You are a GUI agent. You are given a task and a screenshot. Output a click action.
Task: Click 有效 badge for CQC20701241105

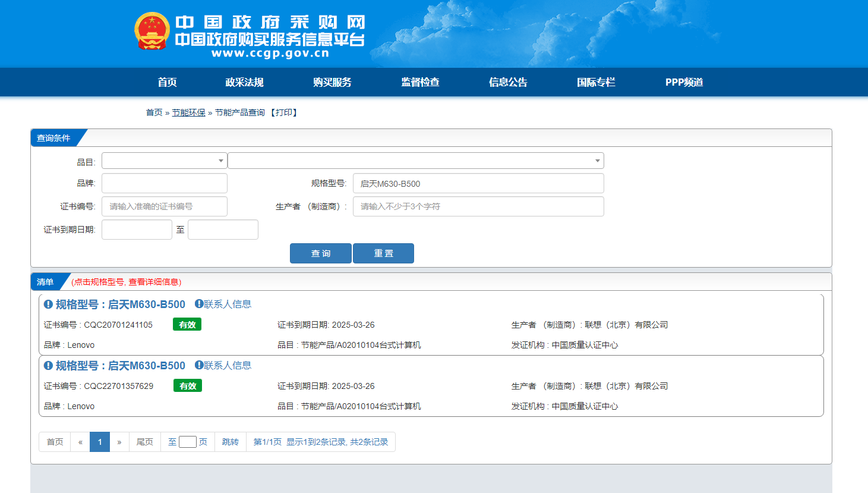point(187,324)
